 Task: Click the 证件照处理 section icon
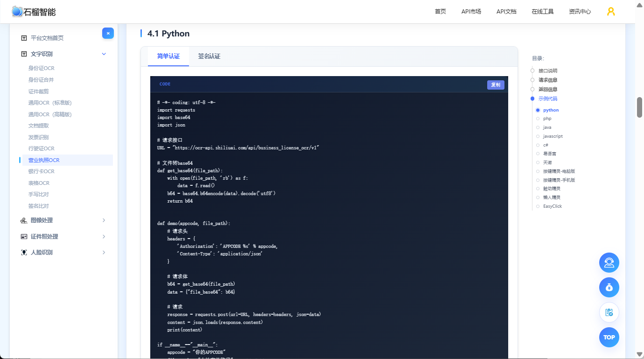pyautogui.click(x=24, y=237)
